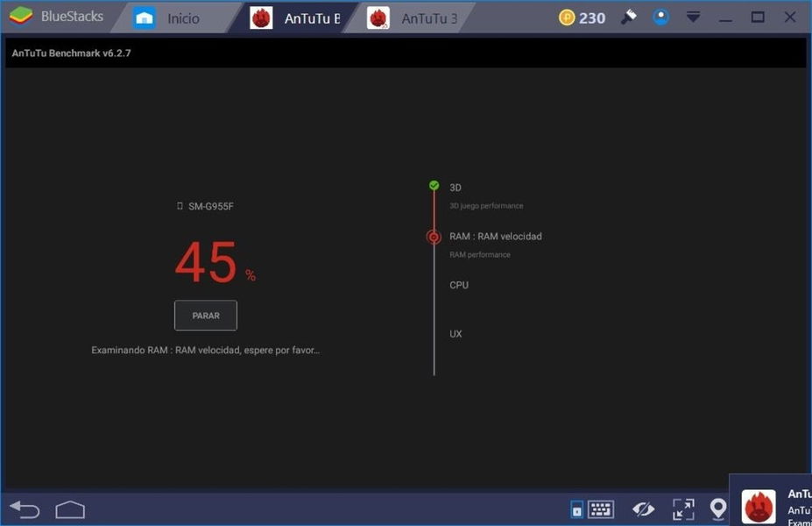The height and width of the screenshot is (526, 812).
Task: Toggle the screen rotation icon in bottom bar
Action: 576,510
